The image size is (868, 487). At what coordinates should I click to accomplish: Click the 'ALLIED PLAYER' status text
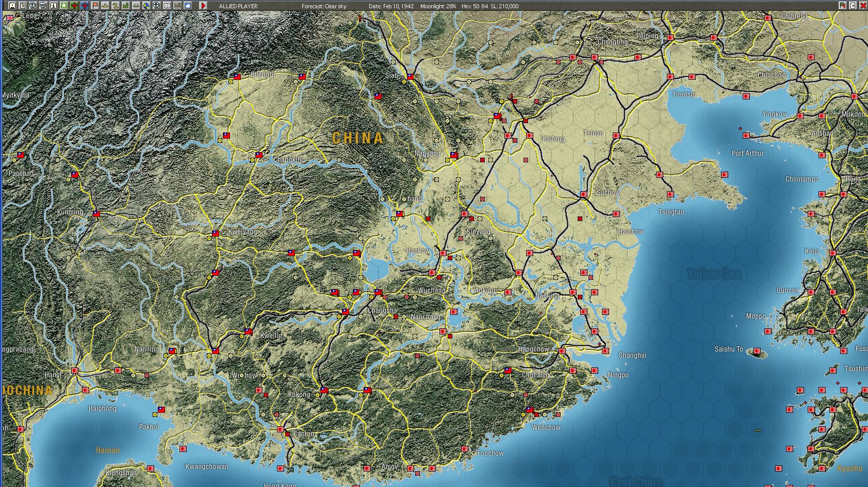pos(238,6)
